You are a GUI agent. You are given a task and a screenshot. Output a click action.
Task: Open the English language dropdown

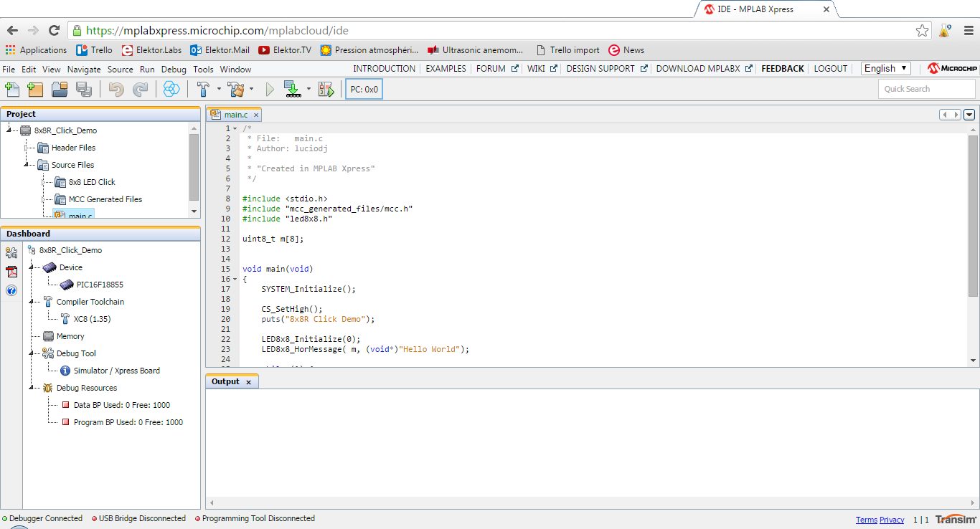click(x=885, y=68)
